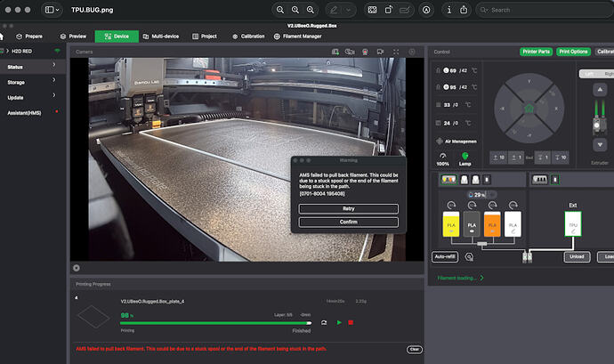Viewport: 614px width, 364px height.
Task: Click the go-live camera icon
Action: 380,52
